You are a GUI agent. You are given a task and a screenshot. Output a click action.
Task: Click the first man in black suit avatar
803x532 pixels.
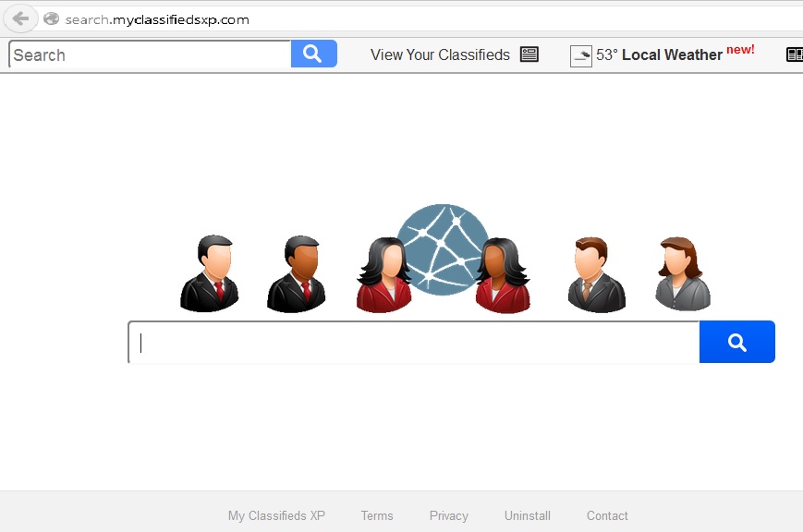coord(210,272)
